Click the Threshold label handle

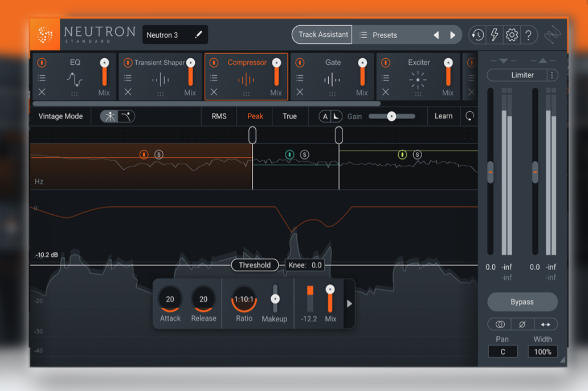tap(255, 265)
